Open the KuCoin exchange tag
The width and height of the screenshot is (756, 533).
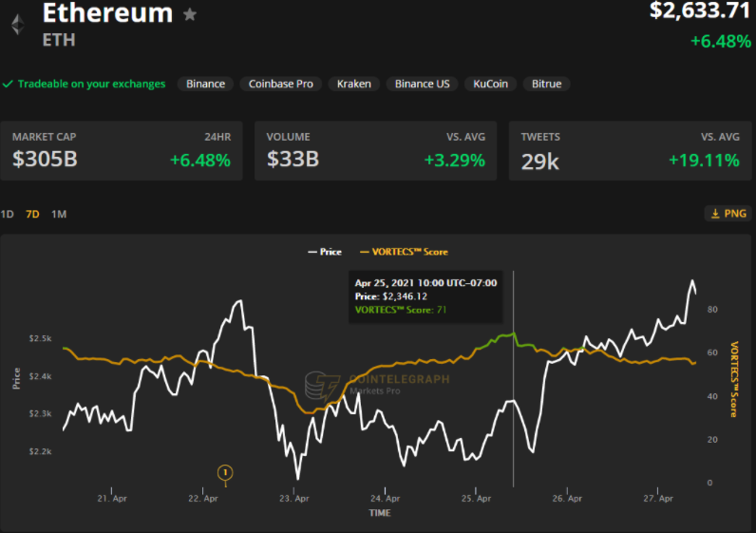pos(490,84)
